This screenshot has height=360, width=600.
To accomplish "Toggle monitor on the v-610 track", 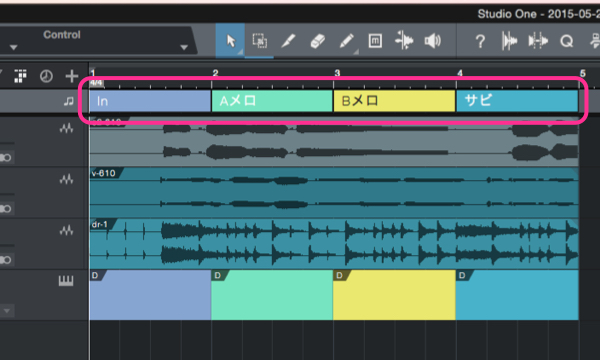I will pyautogui.click(x=5, y=209).
